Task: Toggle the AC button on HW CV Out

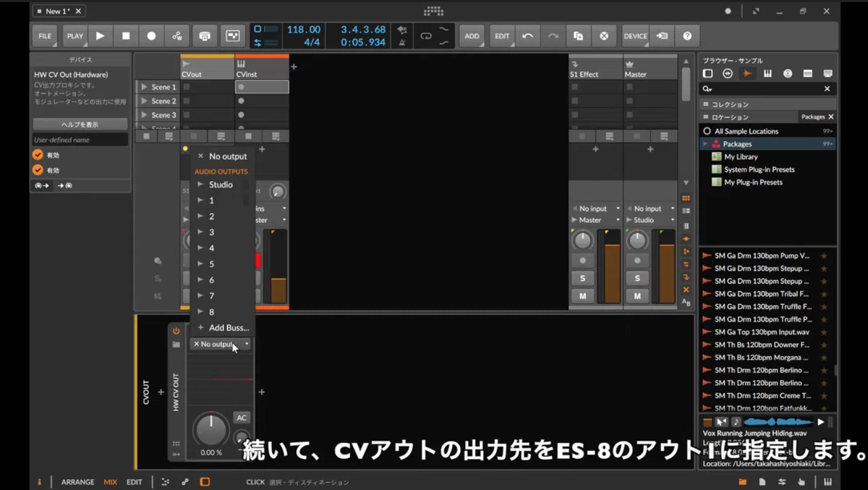Action: coord(242,418)
